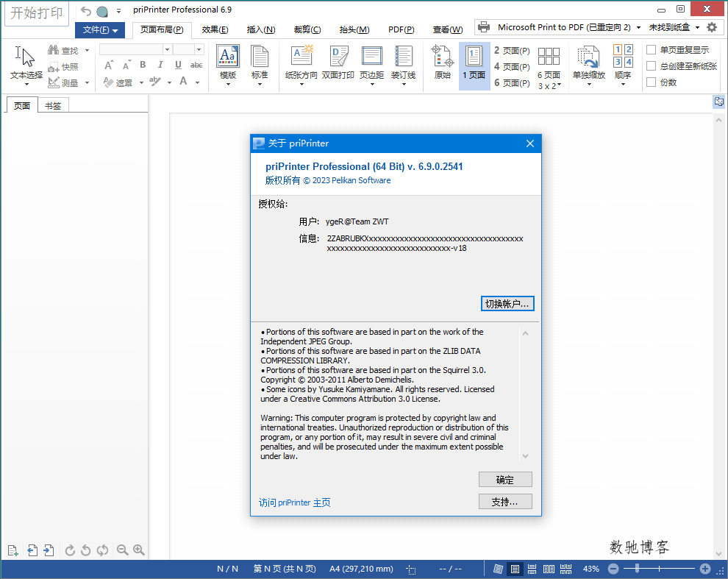This screenshot has width=728, height=579.
Task: Zoom out with magnifier minus in left panel
Action: 122,550
